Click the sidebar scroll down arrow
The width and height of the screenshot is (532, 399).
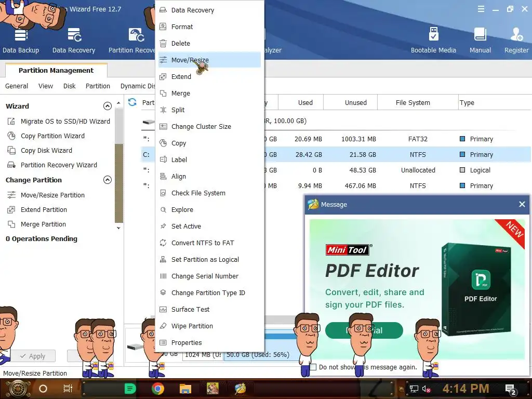(x=118, y=228)
